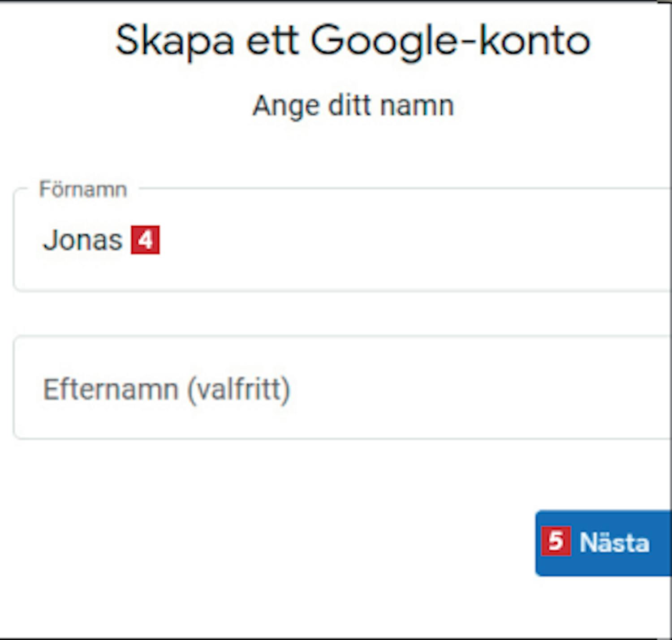
Task: Click the word ett in the heading
Action: [x=272, y=41]
